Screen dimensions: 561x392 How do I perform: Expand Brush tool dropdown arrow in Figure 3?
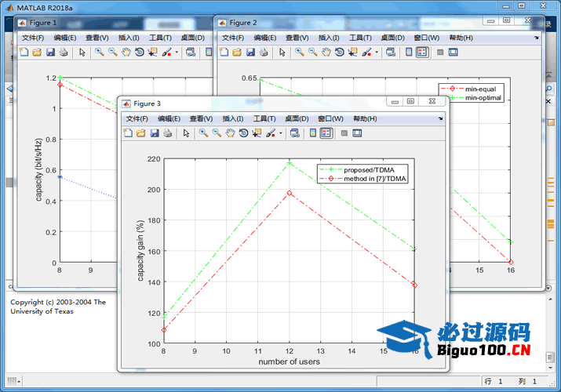280,133
